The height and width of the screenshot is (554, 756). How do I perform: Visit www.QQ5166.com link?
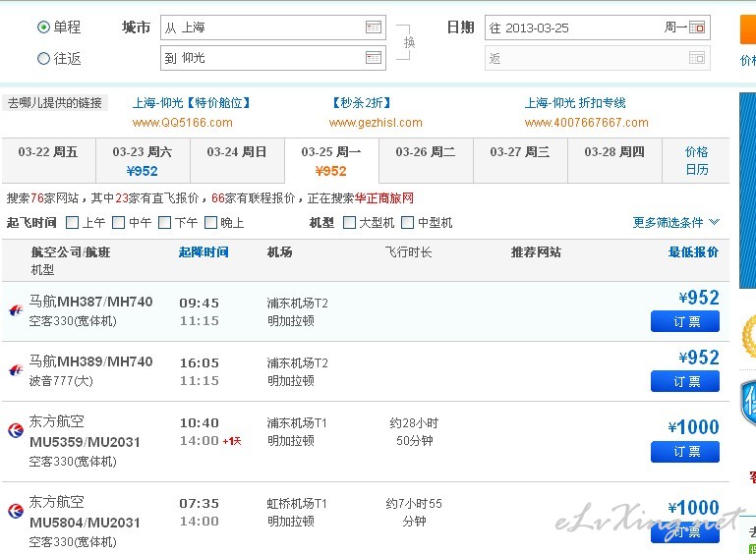tap(182, 123)
